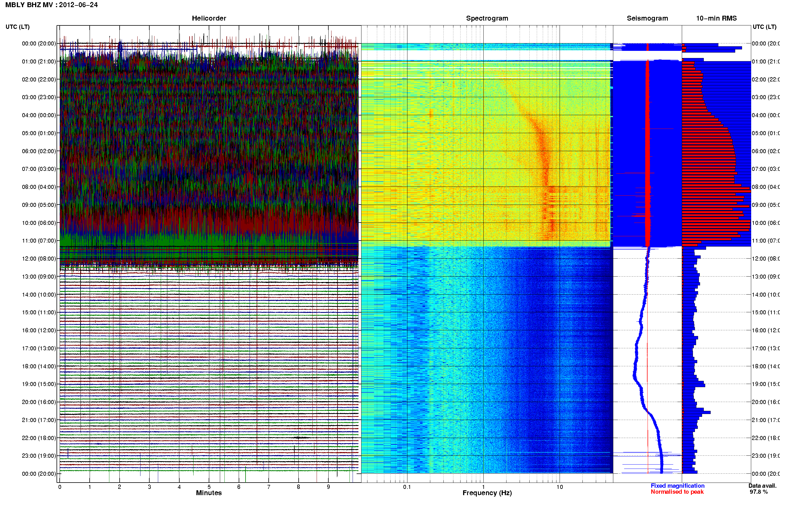Click the Data avail. label
The image size is (812, 508).
[x=762, y=486]
